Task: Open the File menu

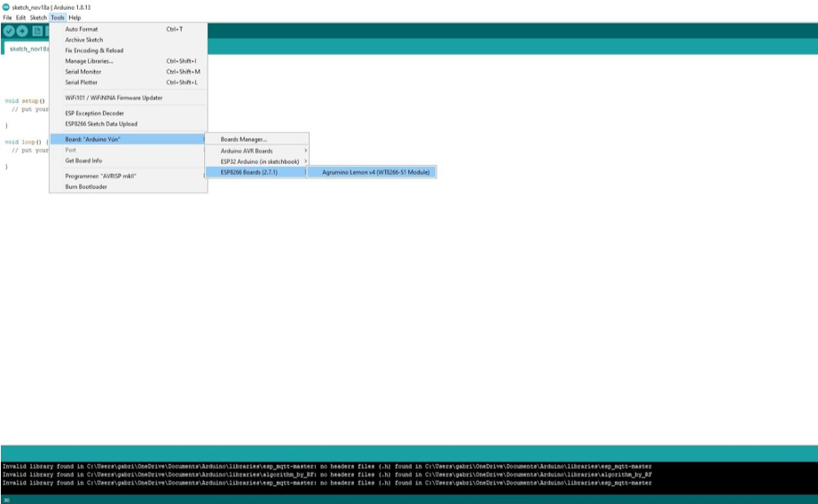Action: coord(7,18)
